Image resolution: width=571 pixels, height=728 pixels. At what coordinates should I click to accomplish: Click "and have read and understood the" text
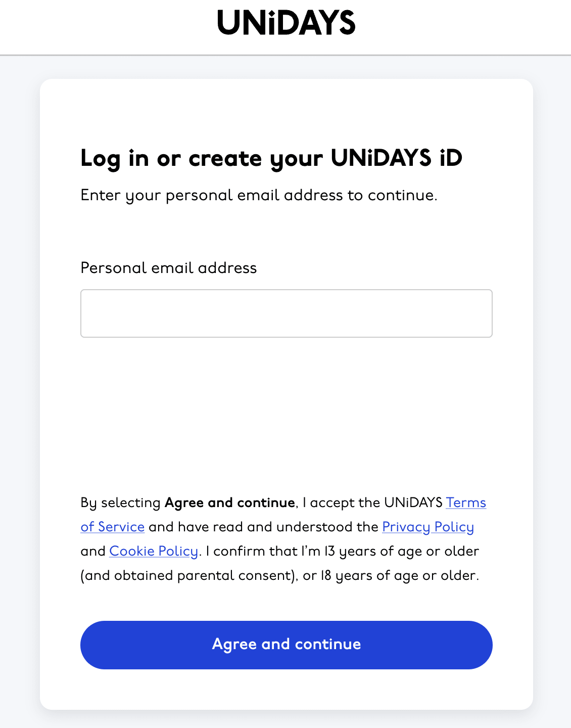pos(263,527)
